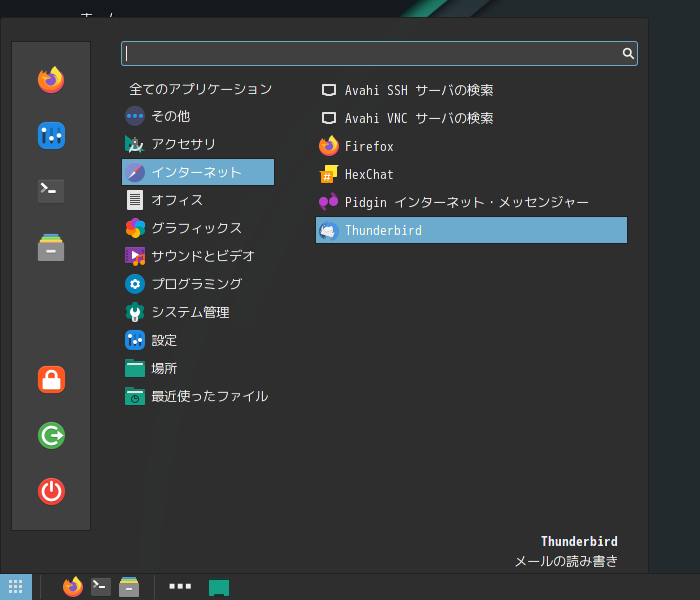The image size is (700, 600).
Task: Focus the application search field
Action: [379, 54]
